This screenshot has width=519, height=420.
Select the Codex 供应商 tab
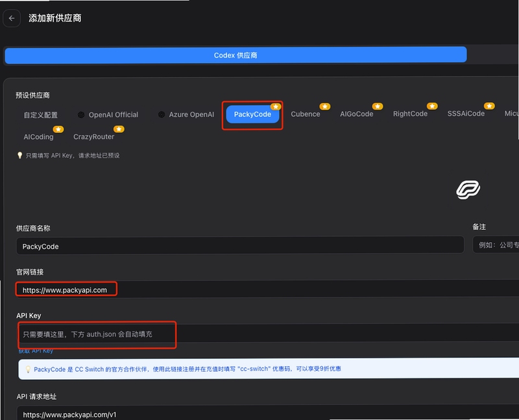[x=235, y=55]
